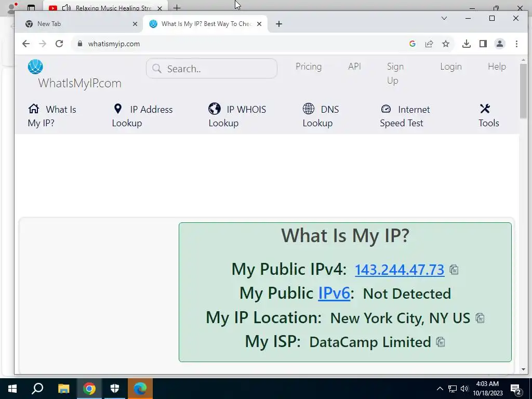Viewport: 532px width, 399px height.
Task: Open notification center icon
Action: click(x=516, y=389)
